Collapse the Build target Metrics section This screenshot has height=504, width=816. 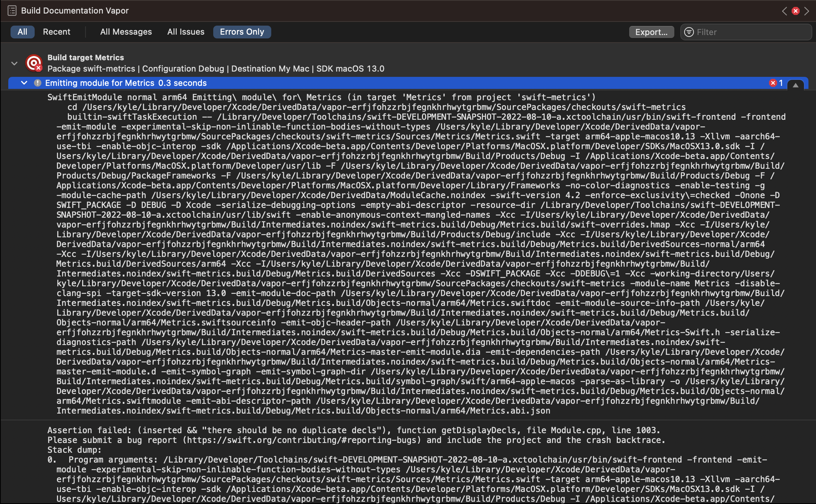click(14, 63)
